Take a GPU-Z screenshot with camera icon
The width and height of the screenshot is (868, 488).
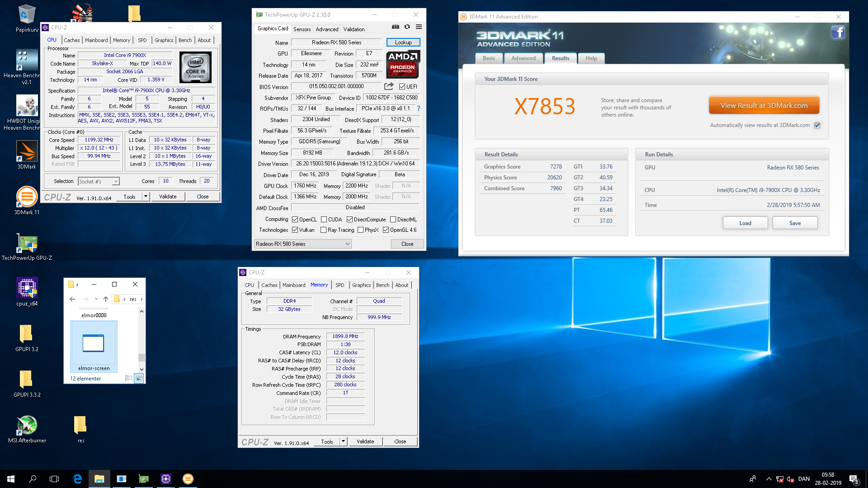click(x=395, y=27)
